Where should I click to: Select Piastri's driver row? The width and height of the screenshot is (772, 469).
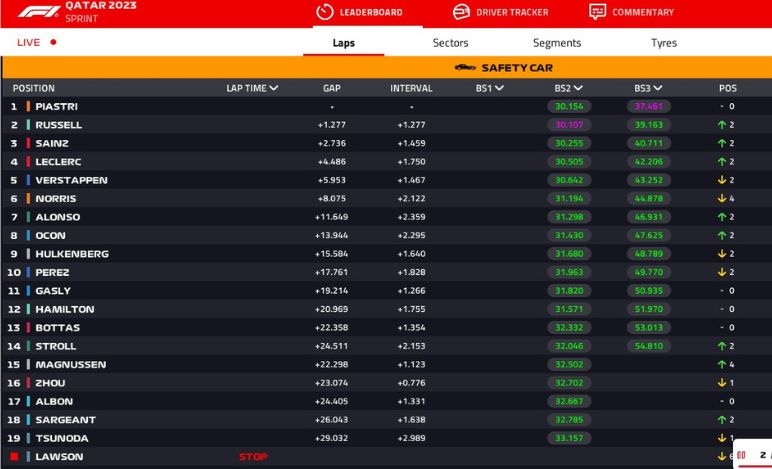pos(56,106)
